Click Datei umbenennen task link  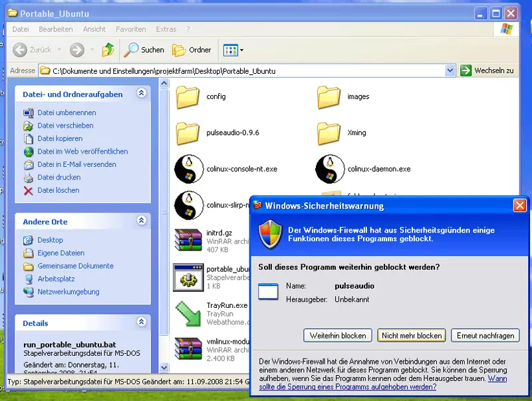click(66, 112)
